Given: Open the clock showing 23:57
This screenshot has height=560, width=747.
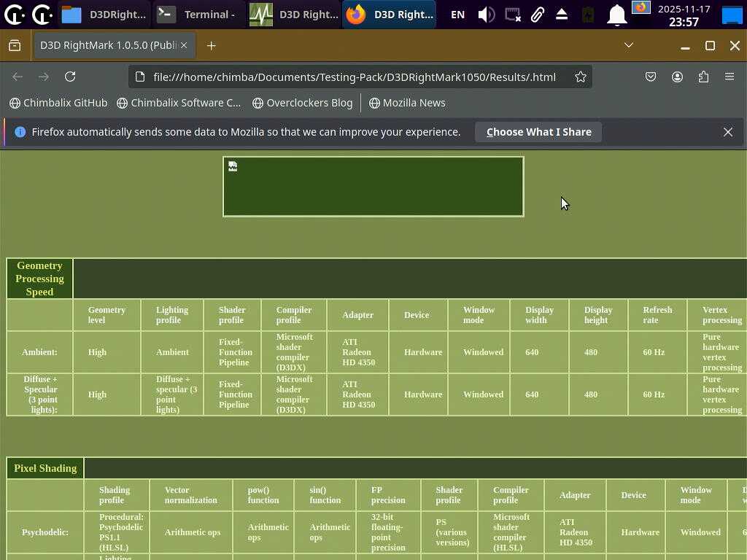Looking at the screenshot, I should [684, 15].
